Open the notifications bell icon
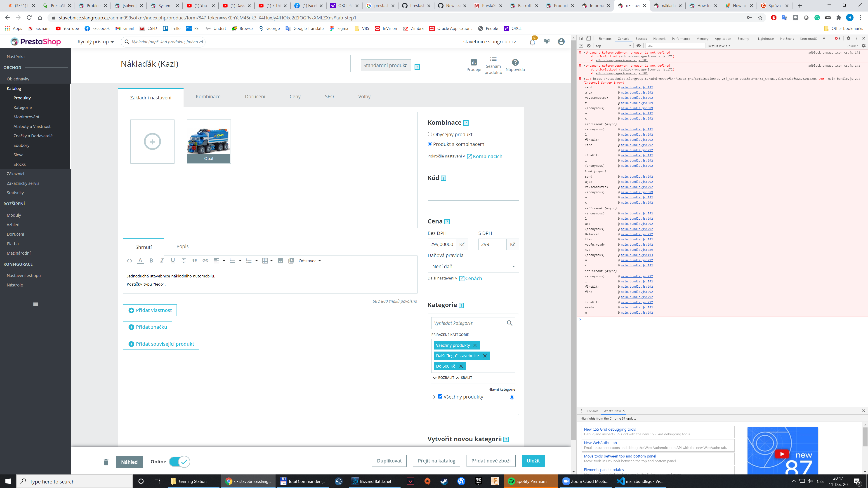868x488 pixels. (x=532, y=42)
